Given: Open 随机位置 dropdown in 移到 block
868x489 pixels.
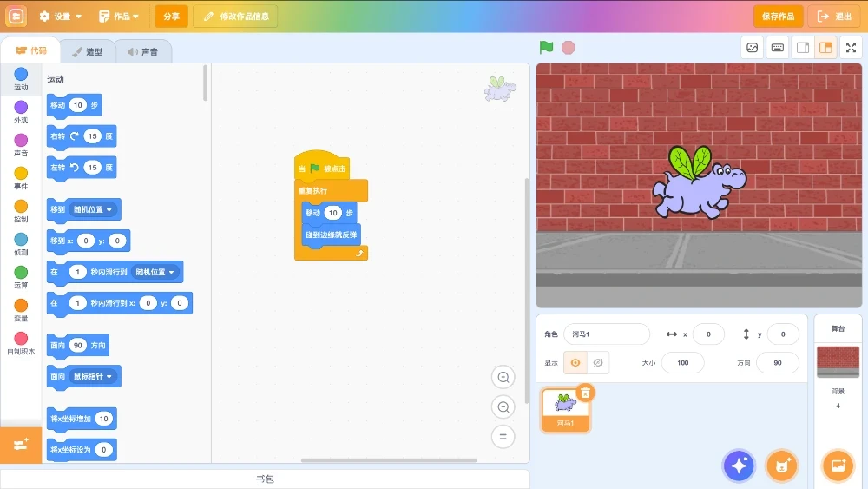Looking at the screenshot, I should [x=93, y=210].
